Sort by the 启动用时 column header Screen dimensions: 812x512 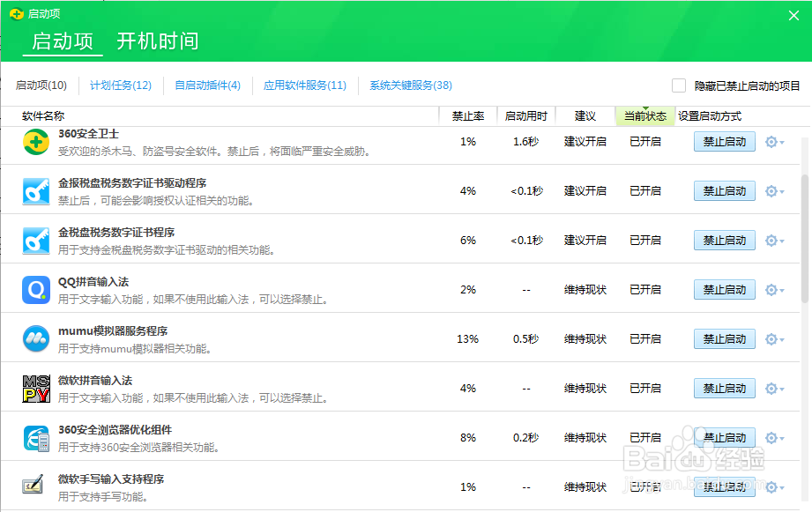click(526, 116)
